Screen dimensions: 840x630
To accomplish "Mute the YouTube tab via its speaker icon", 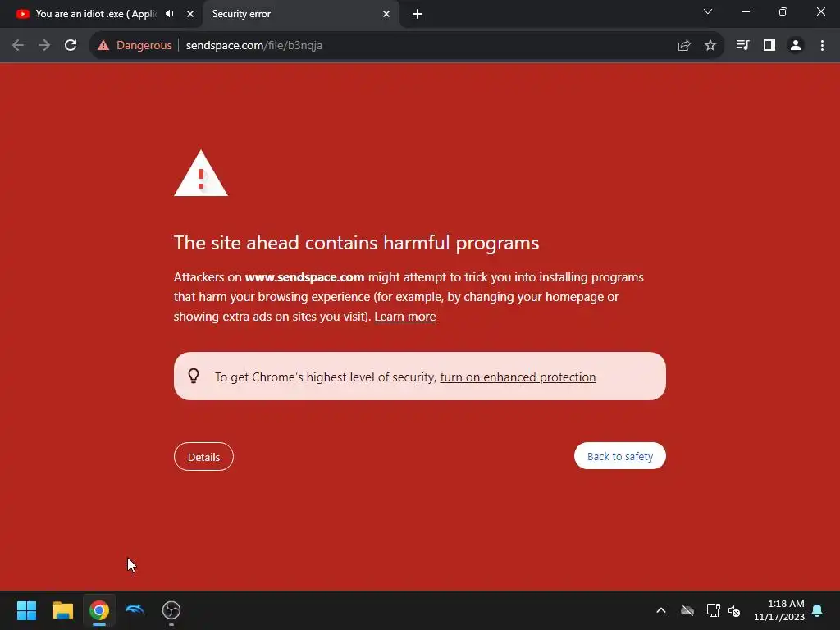I will 170,14.
